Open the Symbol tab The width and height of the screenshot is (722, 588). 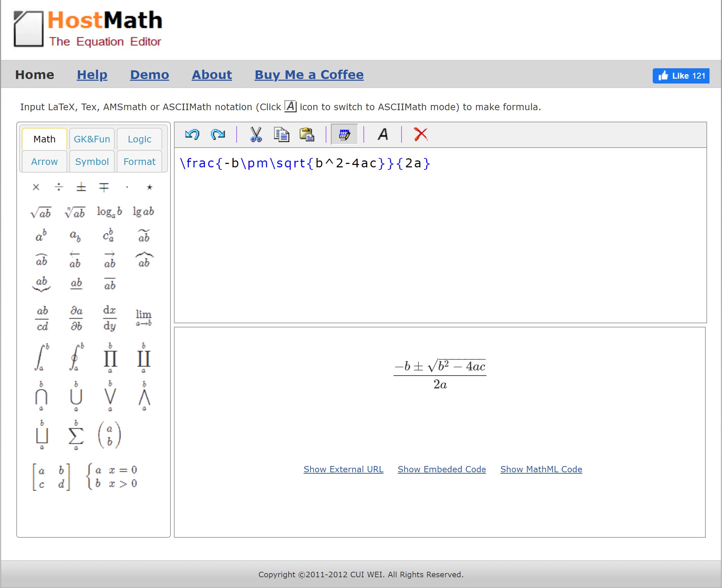92,162
